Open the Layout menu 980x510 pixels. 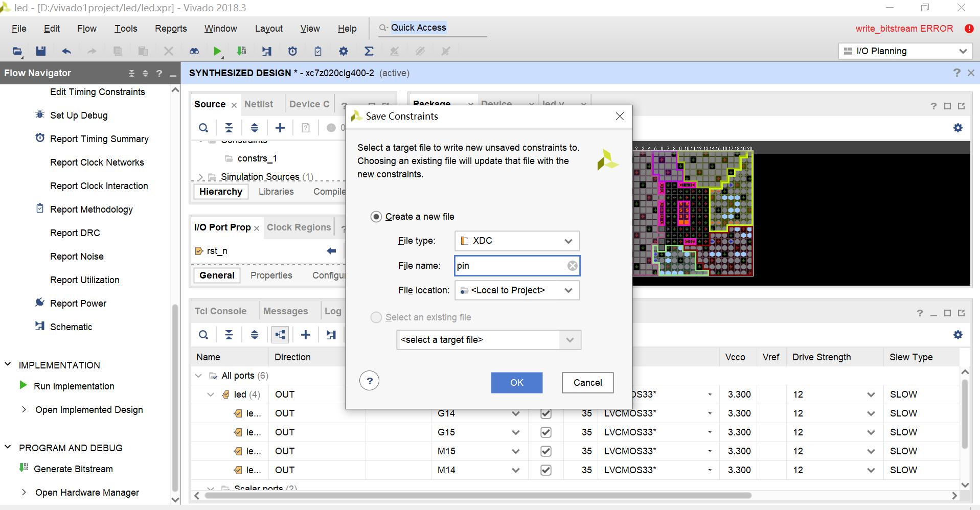click(x=269, y=29)
